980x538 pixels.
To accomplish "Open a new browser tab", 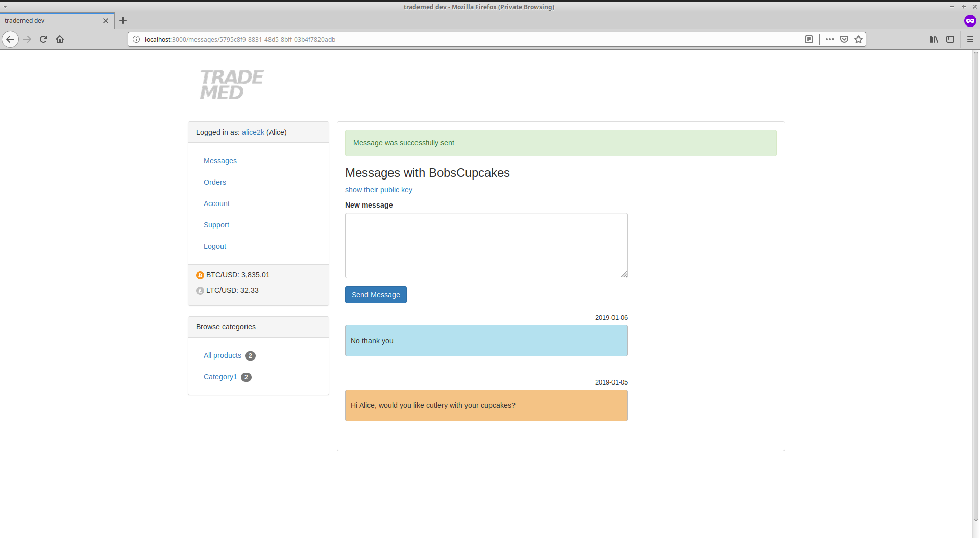I will [123, 21].
